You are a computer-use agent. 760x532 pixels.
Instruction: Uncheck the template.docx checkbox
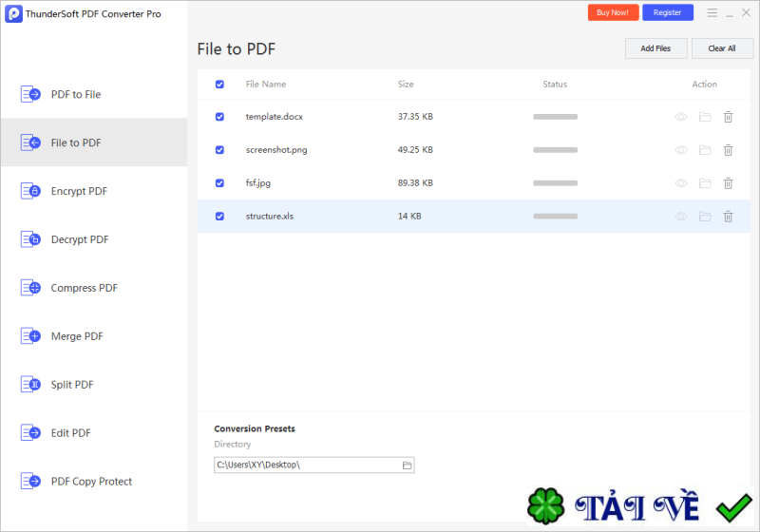pyautogui.click(x=219, y=117)
